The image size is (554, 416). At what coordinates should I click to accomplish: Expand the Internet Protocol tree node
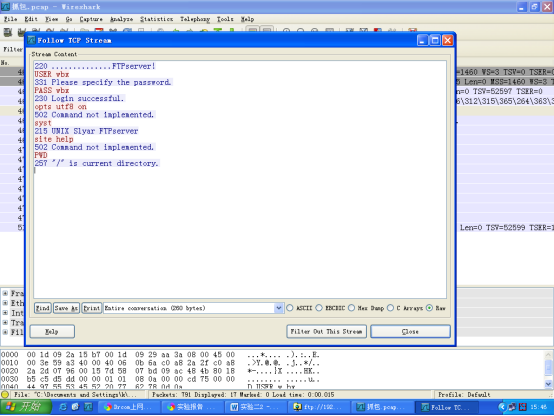pyautogui.click(x=5, y=313)
